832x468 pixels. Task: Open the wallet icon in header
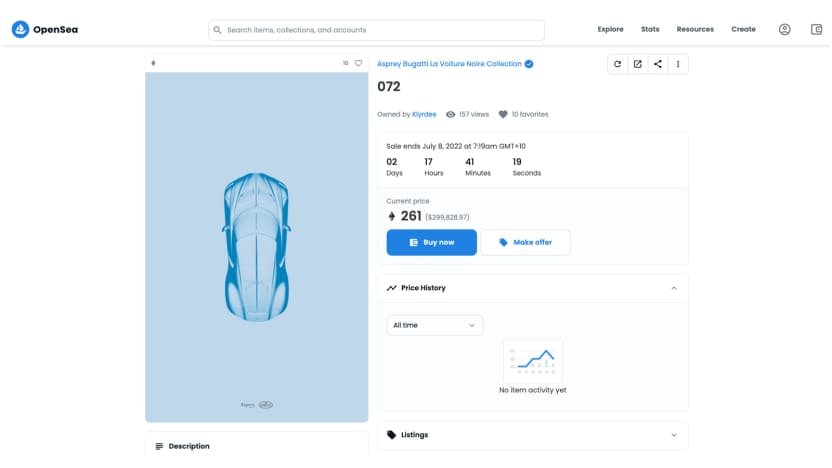coord(816,29)
